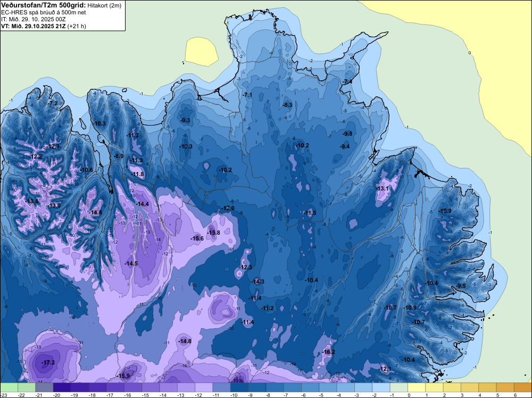Click the map title 'Veðurstofan/T2m 500grid:'
532x398 pixels.
(x=44, y=5)
